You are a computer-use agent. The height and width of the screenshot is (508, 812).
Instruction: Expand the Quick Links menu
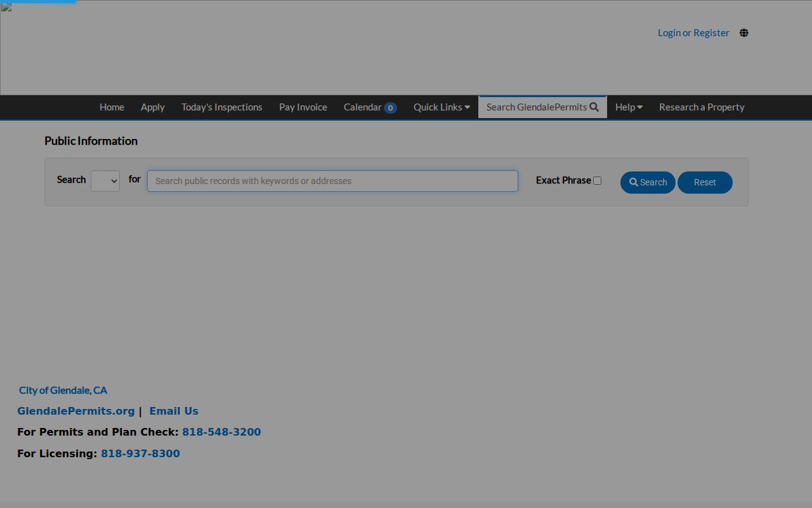coord(442,107)
